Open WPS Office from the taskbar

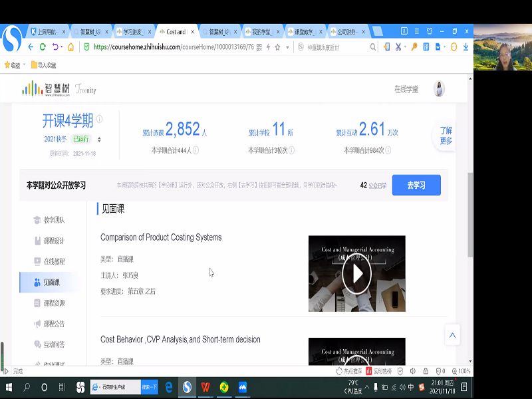[206, 387]
